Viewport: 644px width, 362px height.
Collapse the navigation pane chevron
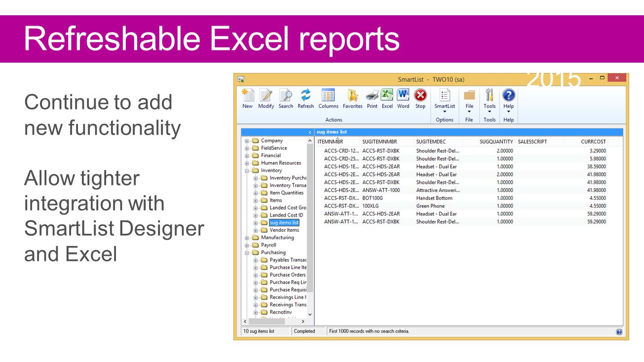point(310,132)
